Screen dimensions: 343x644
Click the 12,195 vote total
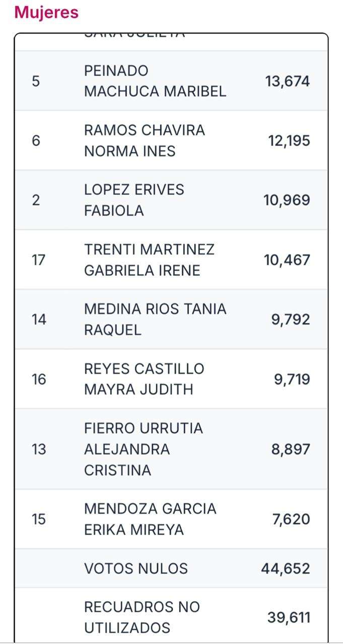tap(289, 141)
